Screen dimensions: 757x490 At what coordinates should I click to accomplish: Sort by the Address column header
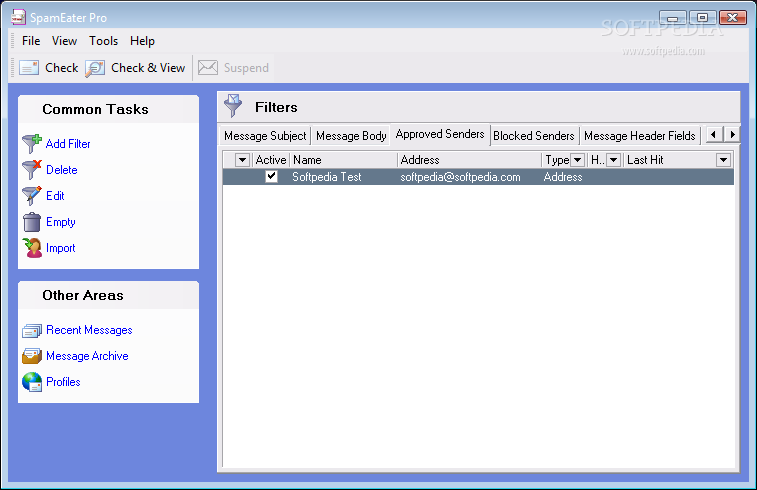pyautogui.click(x=470, y=160)
